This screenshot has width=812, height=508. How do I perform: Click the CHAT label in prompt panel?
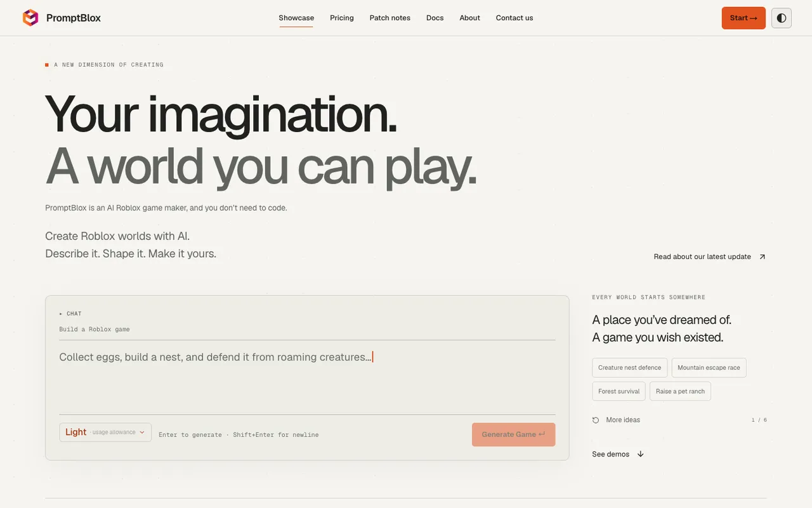pyautogui.click(x=74, y=314)
